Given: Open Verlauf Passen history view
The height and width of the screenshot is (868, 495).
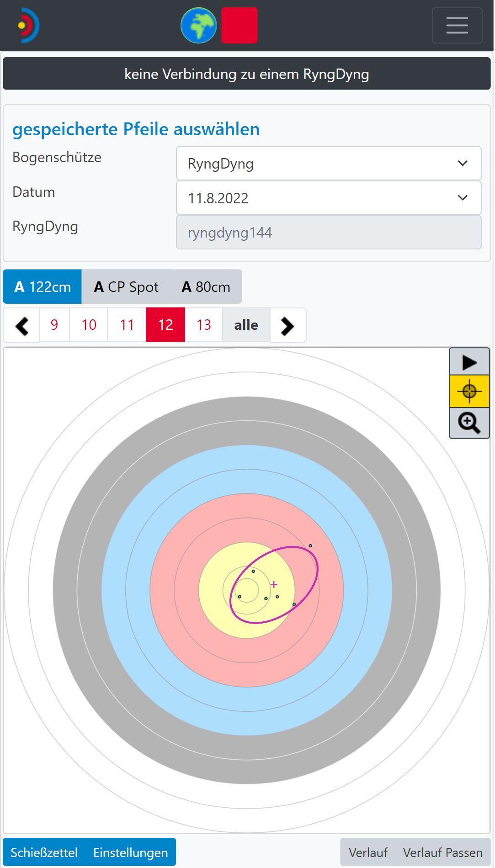Looking at the screenshot, I should click(442, 852).
